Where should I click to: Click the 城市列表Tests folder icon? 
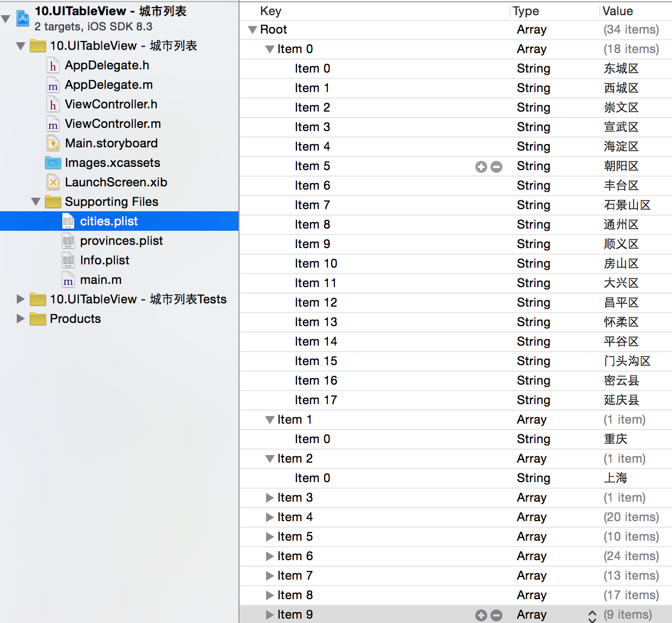click(x=38, y=299)
